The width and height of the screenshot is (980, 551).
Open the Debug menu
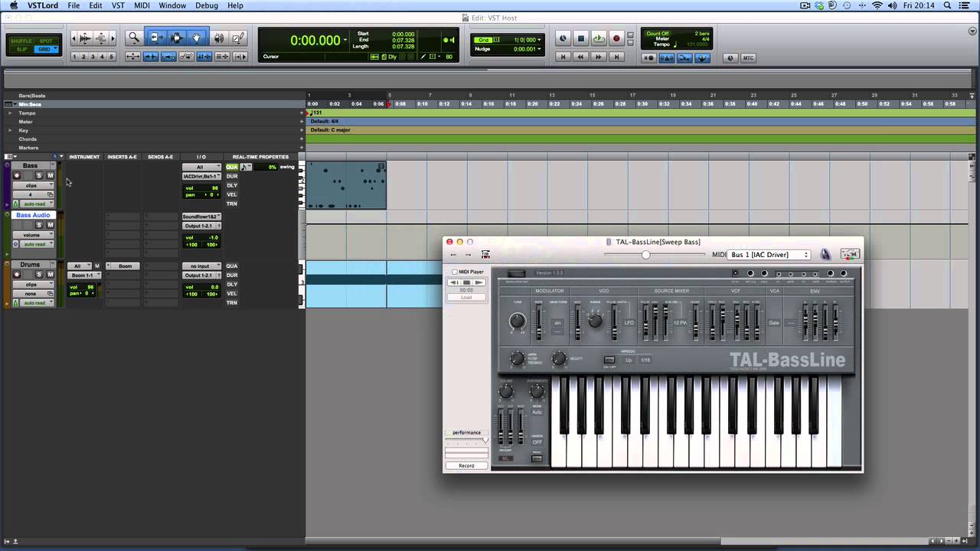tap(207, 5)
